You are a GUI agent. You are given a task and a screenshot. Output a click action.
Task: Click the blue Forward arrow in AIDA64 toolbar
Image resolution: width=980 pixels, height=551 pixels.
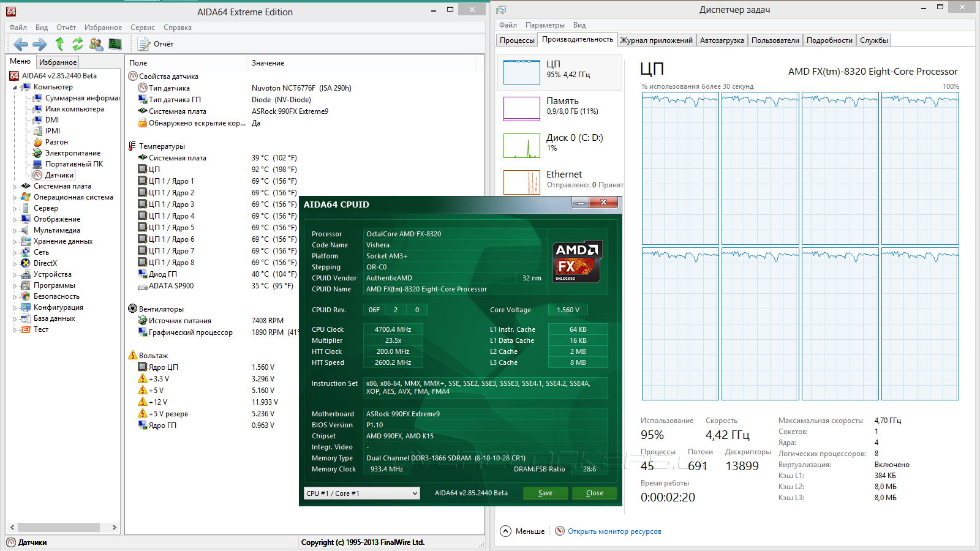pos(40,44)
